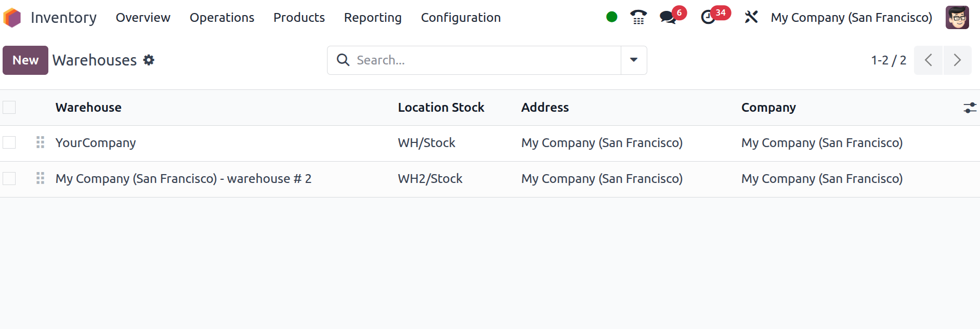Click the debug tools wrench icon
Image resolution: width=980 pixels, height=329 pixels.
751,17
